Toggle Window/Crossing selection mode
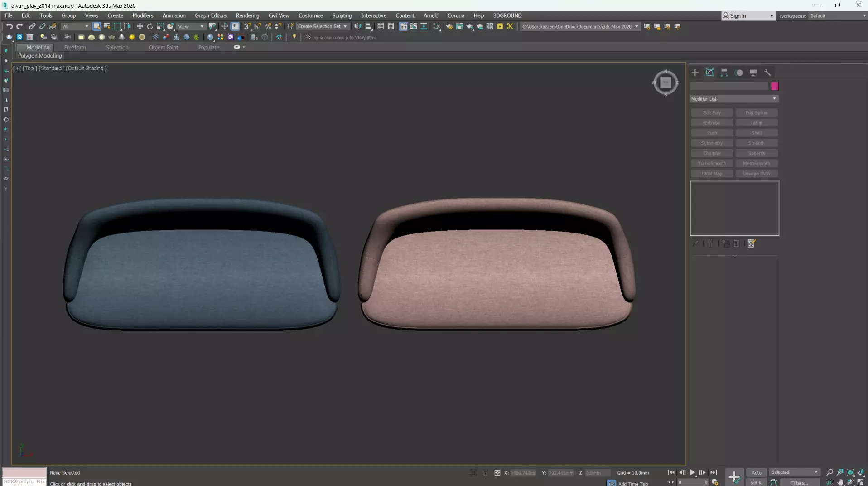The height and width of the screenshot is (486, 868). click(x=127, y=26)
